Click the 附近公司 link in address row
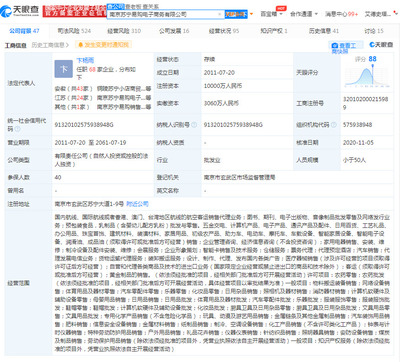This screenshot has width=400, height=362. (x=137, y=204)
